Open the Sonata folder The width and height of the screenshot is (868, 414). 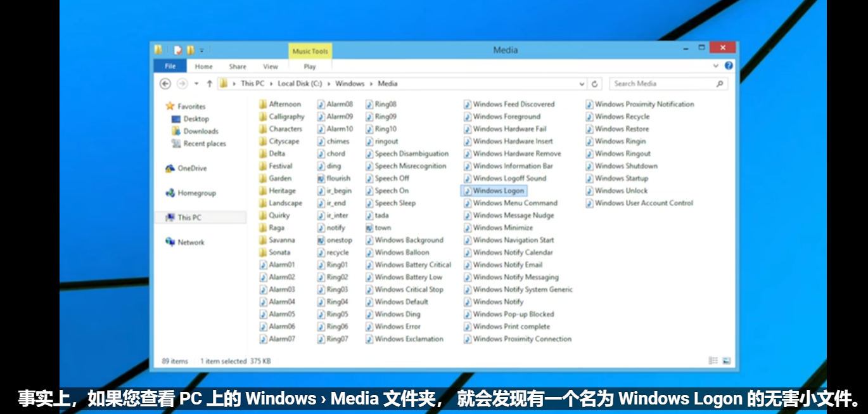coord(279,252)
